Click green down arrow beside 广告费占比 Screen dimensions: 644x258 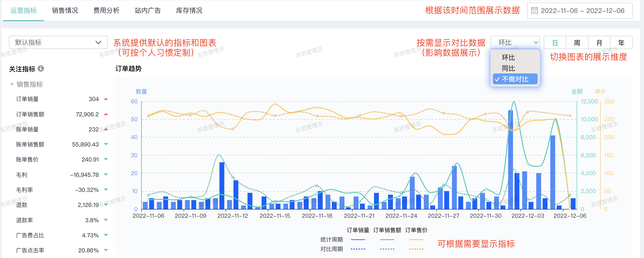tap(106, 235)
